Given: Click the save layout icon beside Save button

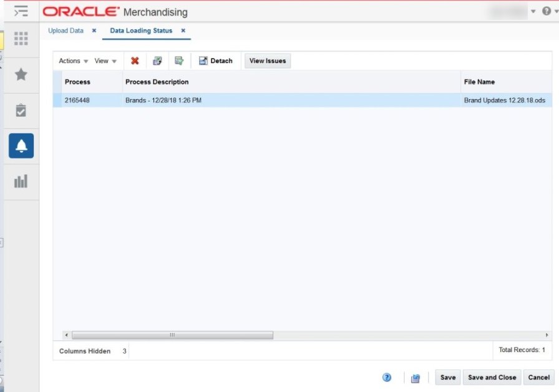Looking at the screenshot, I should pos(416,378).
